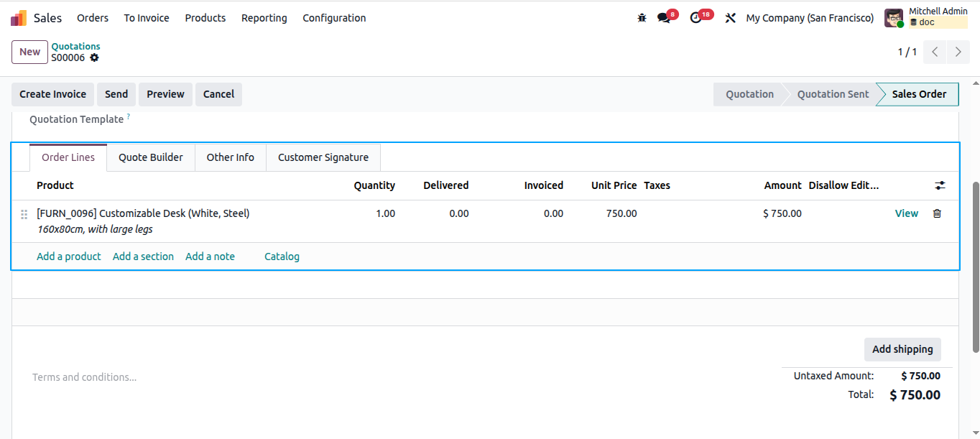Click Add a section link
This screenshot has height=439, width=980.
click(x=143, y=257)
